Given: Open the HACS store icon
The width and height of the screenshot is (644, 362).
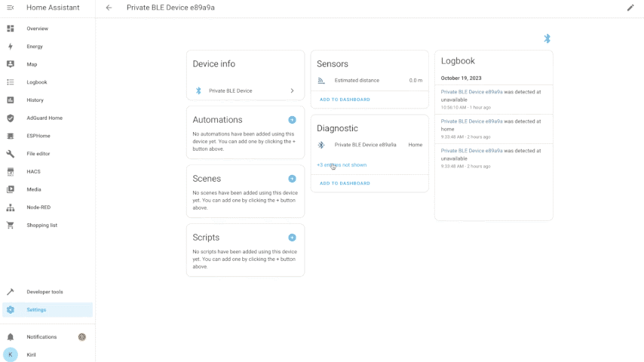Looking at the screenshot, I should (11, 171).
